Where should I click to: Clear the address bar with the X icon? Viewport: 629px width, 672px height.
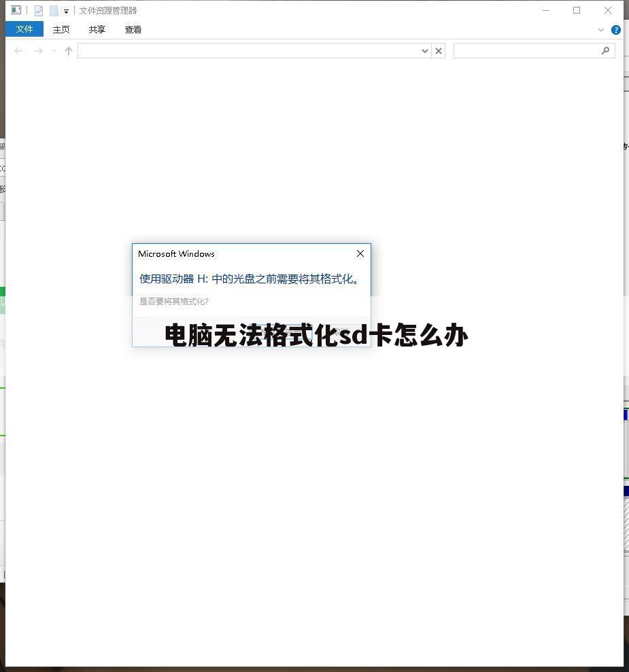tap(438, 50)
